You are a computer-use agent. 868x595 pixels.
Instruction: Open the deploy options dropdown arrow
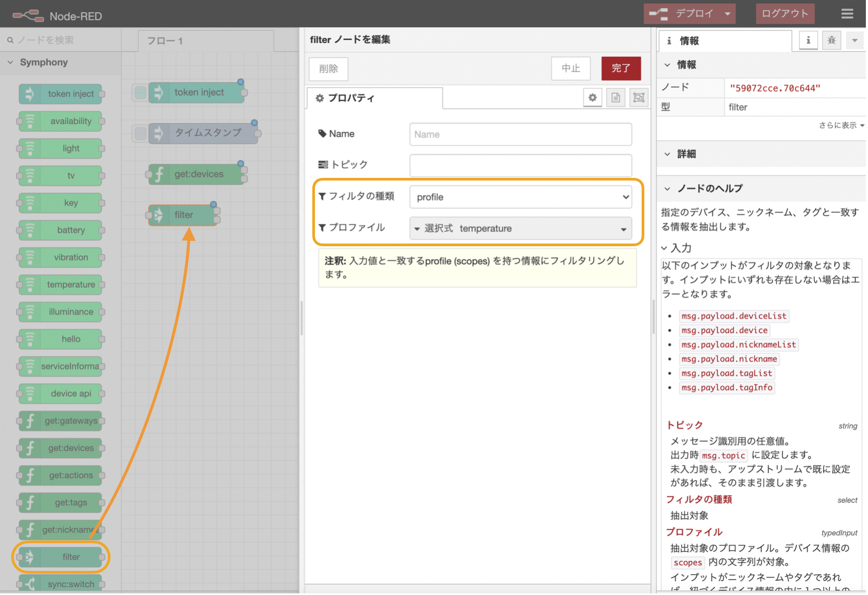pos(728,14)
